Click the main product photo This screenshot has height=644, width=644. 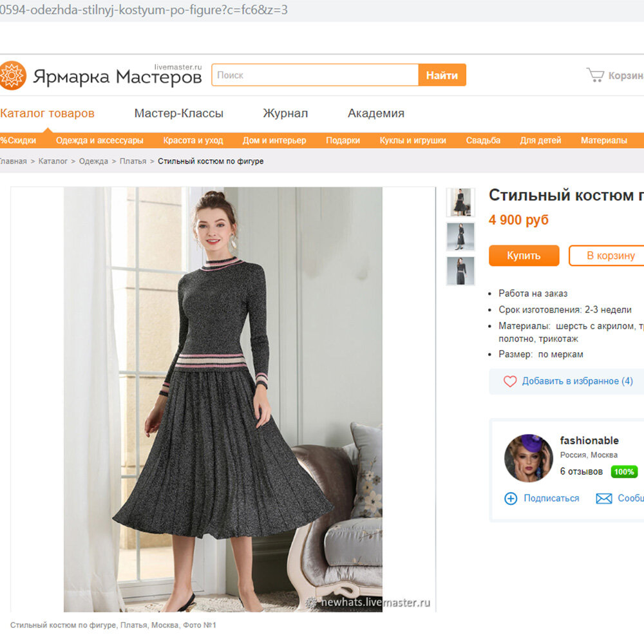[223, 400]
